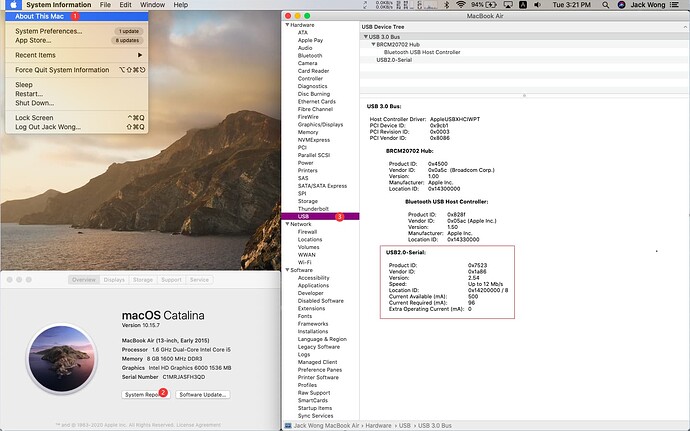
Task: Collapse the Hardware section
Action: pos(287,25)
